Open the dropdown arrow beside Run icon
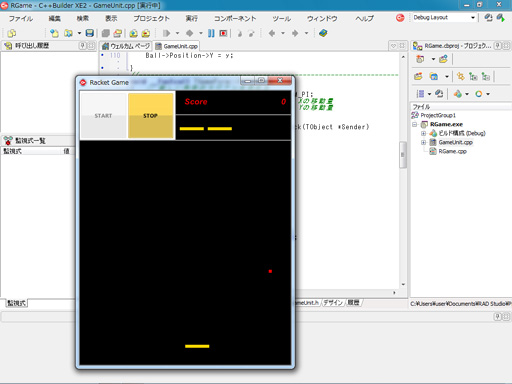Viewport: 512px width, 384px height. [177, 33]
